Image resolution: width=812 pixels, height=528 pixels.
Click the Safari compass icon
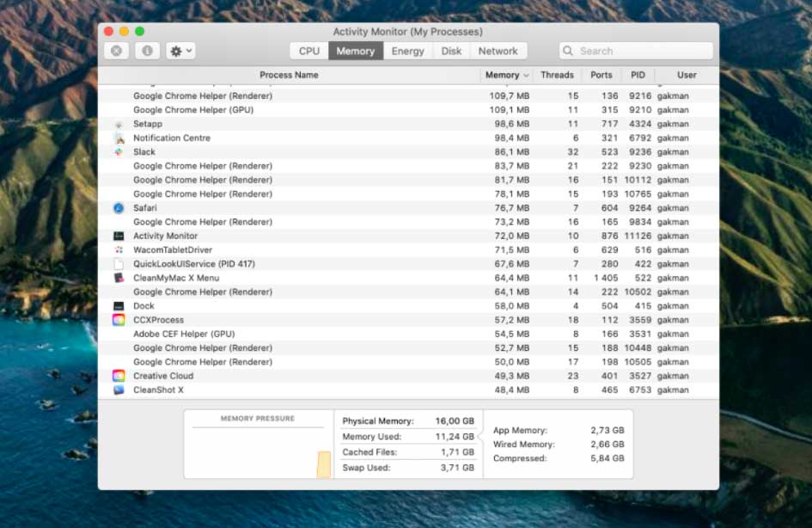click(x=119, y=208)
